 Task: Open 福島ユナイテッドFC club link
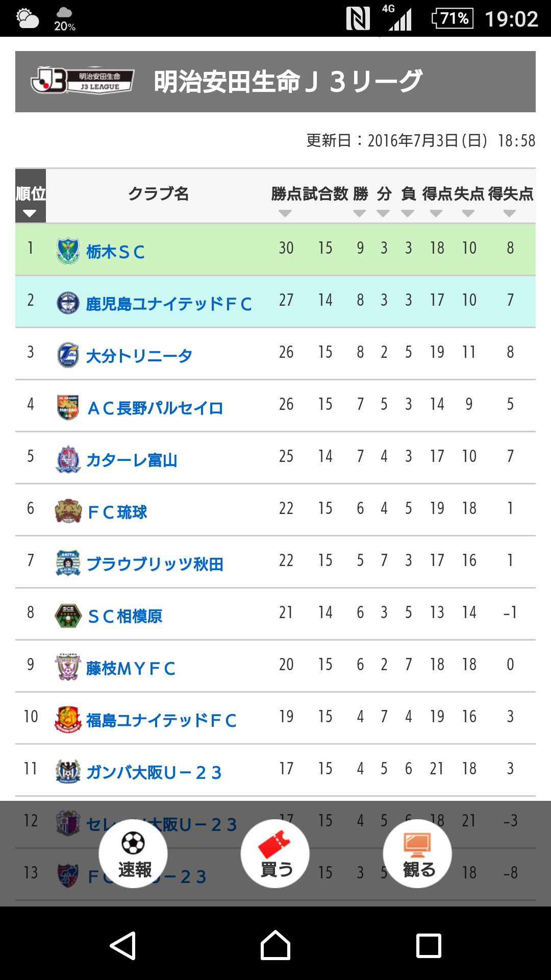[161, 720]
